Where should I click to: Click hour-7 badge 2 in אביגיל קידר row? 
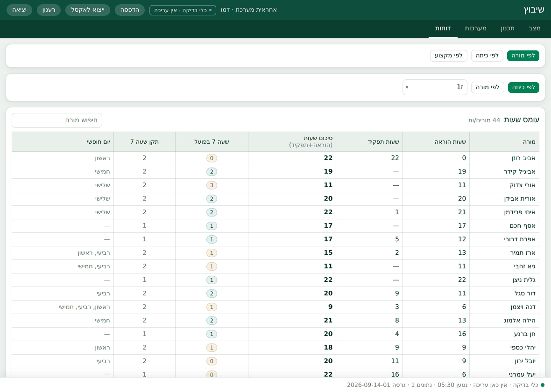click(x=212, y=172)
